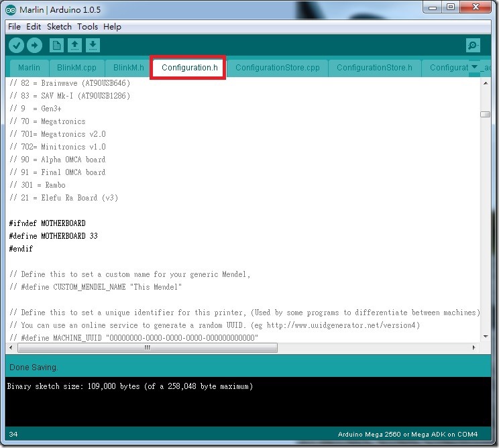Click the '// 91 = Final OMCA board' line
This screenshot has height=448, width=499.
click(x=57, y=172)
